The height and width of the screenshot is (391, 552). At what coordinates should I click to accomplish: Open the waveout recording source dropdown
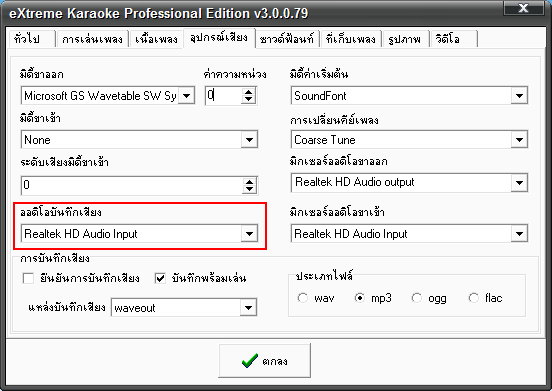249,308
